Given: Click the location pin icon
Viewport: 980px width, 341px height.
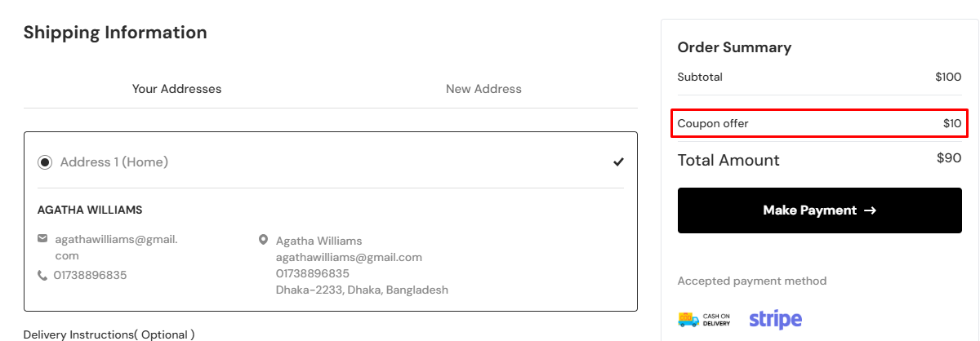Looking at the screenshot, I should click(x=263, y=241).
